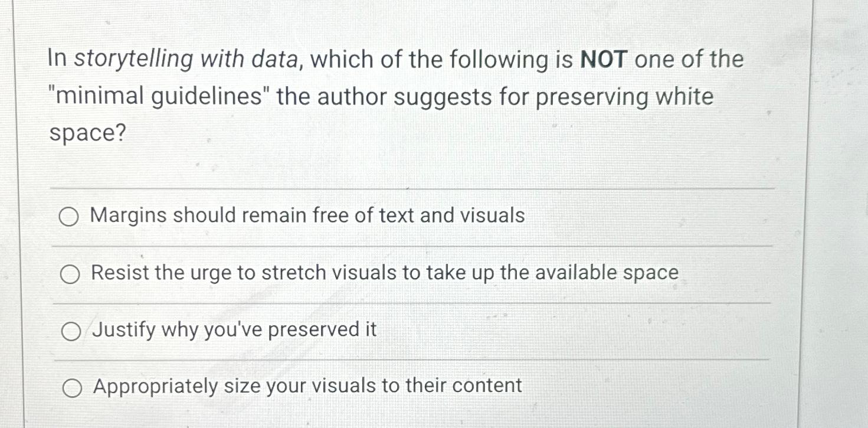This screenshot has height=428, width=868.
Task: Click the answer text "Appropriately size your visuals to their content"
Action: 304,386
